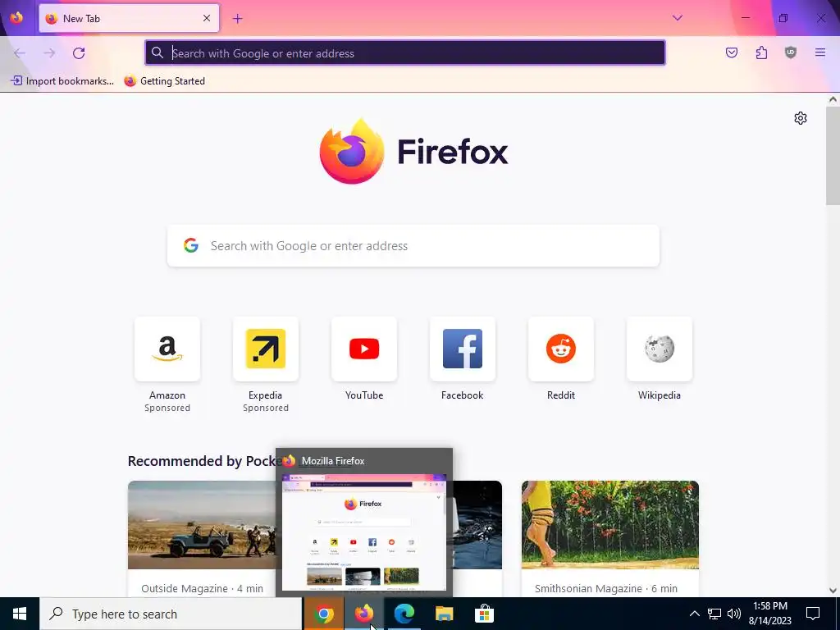Click Import bookmarks in bookmarks toolbar
The image size is (840, 630).
click(62, 81)
